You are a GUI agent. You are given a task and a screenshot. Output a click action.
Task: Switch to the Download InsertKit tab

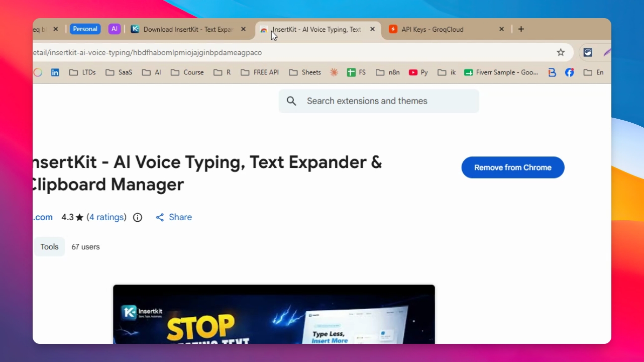click(189, 29)
